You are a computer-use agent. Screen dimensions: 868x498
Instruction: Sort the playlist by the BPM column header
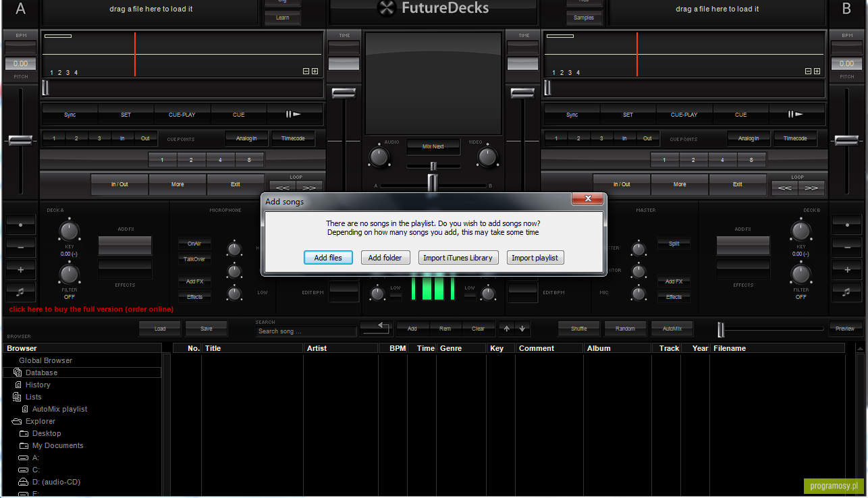393,348
